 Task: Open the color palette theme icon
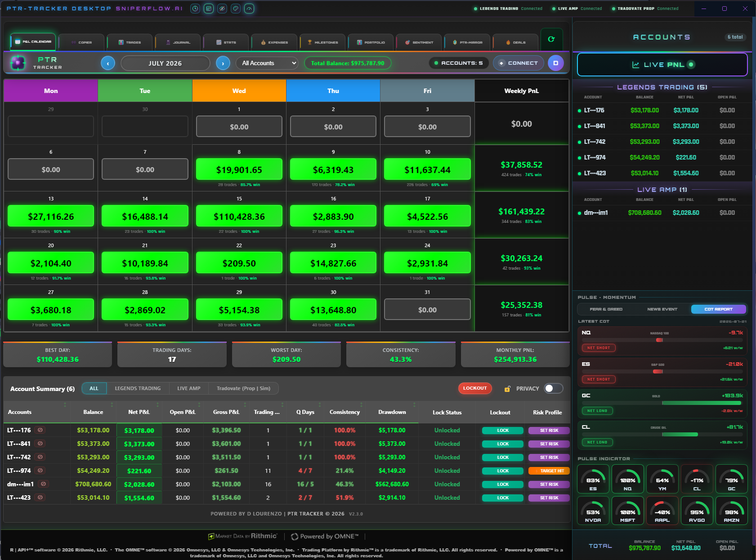[x=236, y=9]
